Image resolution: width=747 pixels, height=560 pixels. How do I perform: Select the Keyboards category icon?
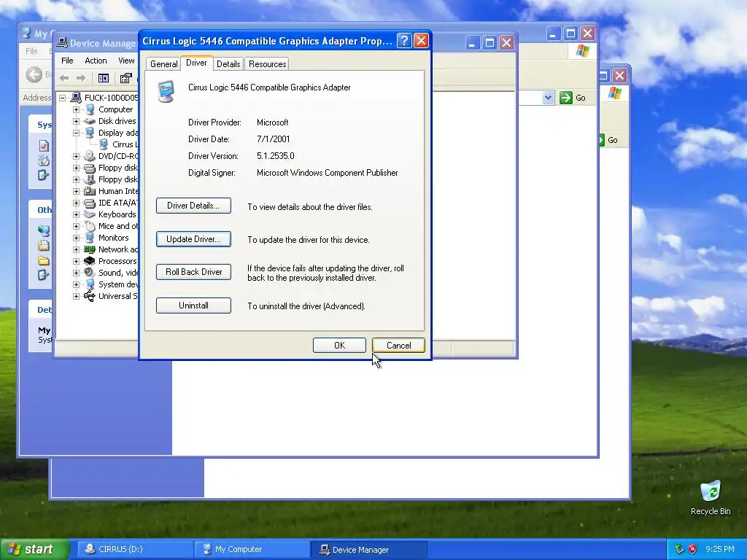[90, 215]
